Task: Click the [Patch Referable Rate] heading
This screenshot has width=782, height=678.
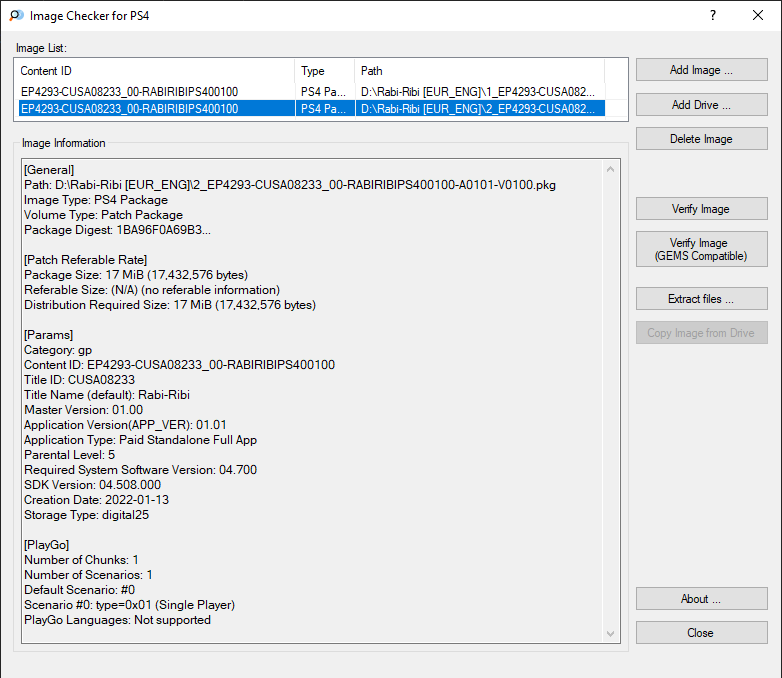Action: (85, 260)
